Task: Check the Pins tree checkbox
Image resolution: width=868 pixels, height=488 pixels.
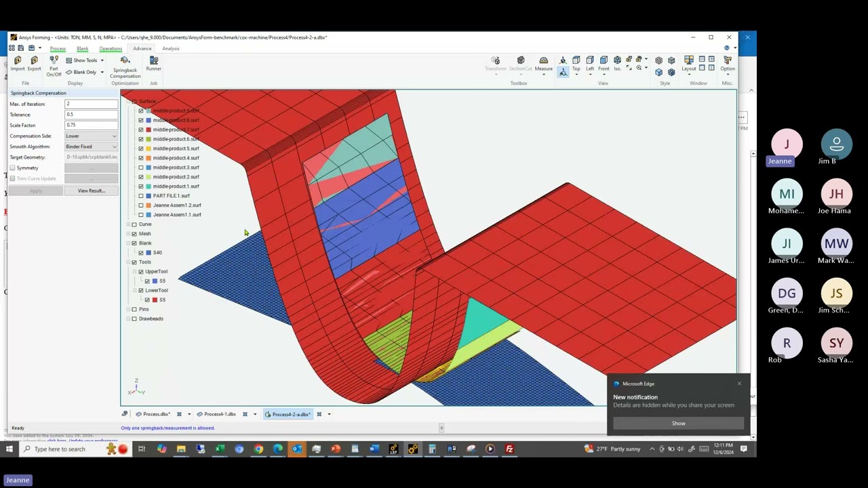Action: click(x=134, y=309)
